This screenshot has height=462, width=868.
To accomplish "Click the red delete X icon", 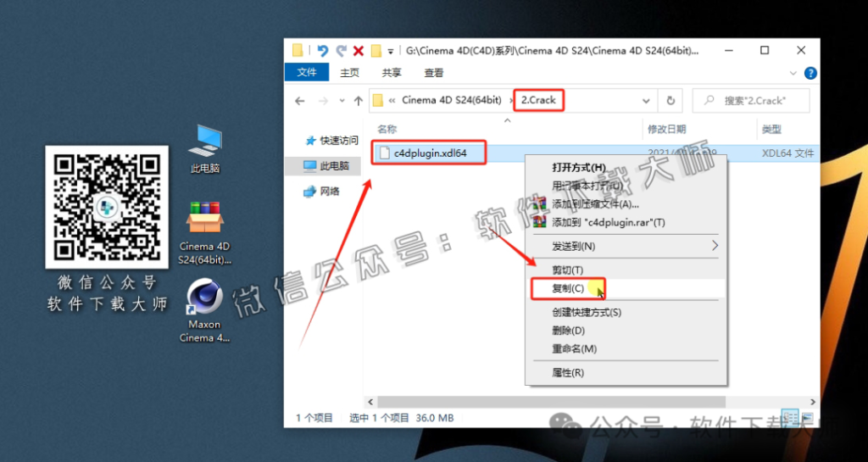I will 359,51.
